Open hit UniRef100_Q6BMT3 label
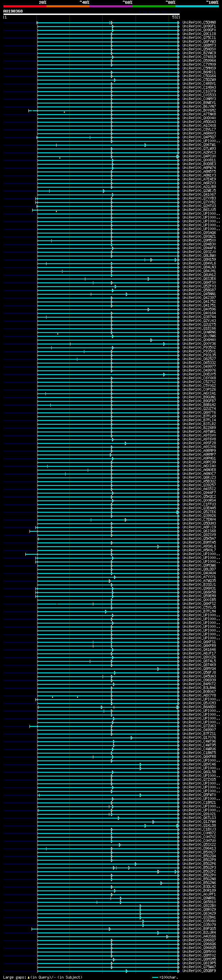This screenshot has width=222, height=980. click(x=199, y=45)
